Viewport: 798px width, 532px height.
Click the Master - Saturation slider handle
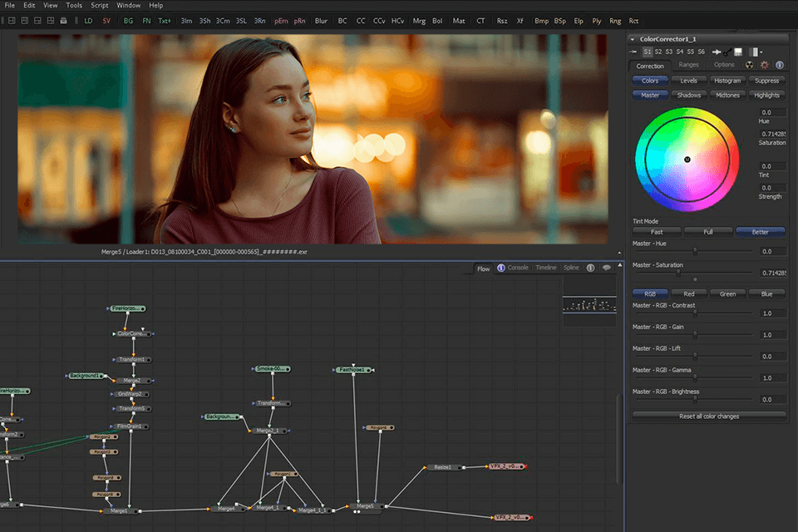pyautogui.click(x=679, y=273)
